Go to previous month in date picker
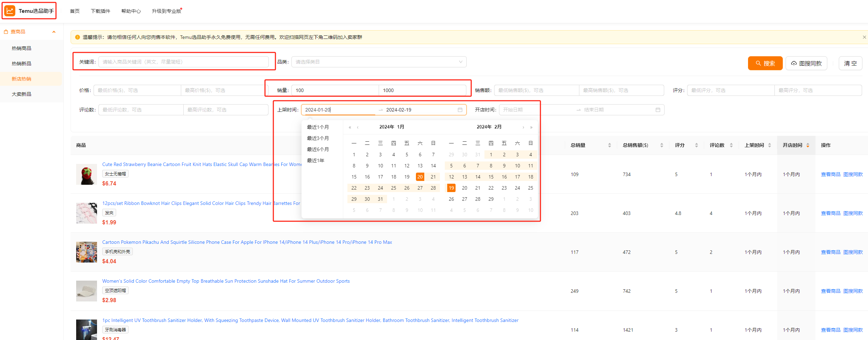 coord(357,127)
